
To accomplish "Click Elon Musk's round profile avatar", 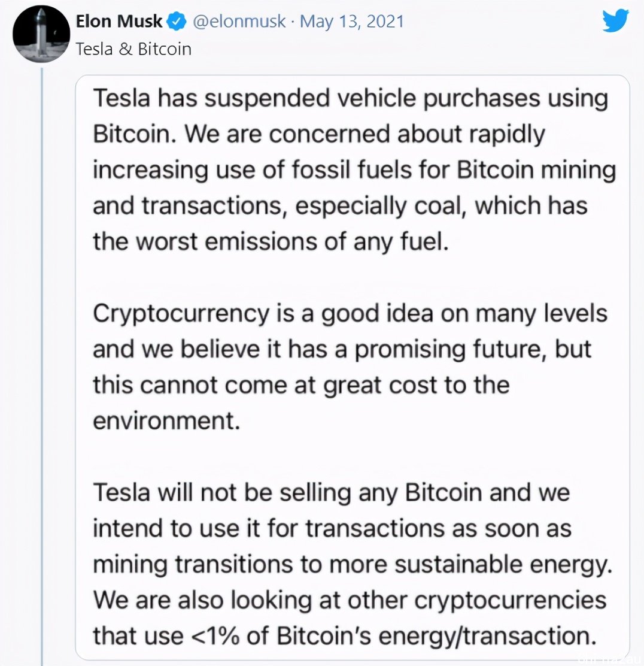I will pyautogui.click(x=41, y=34).
